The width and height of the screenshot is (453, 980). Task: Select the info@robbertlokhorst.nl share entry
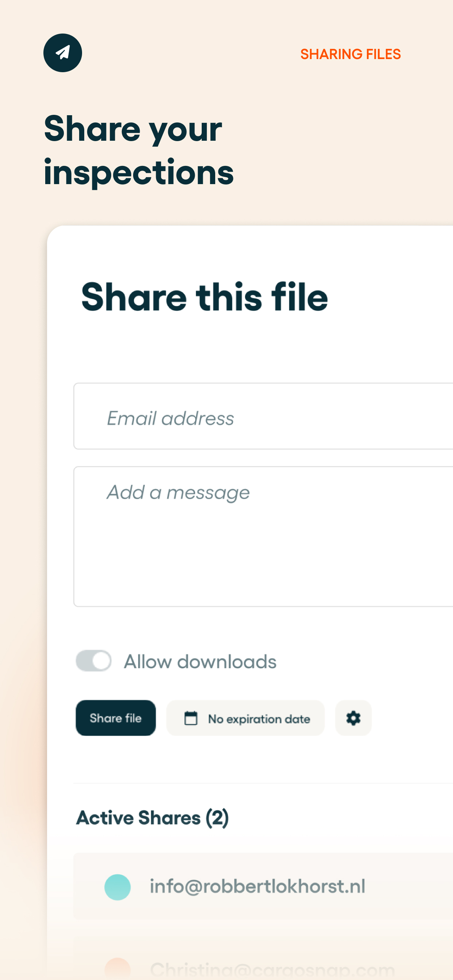click(263, 886)
